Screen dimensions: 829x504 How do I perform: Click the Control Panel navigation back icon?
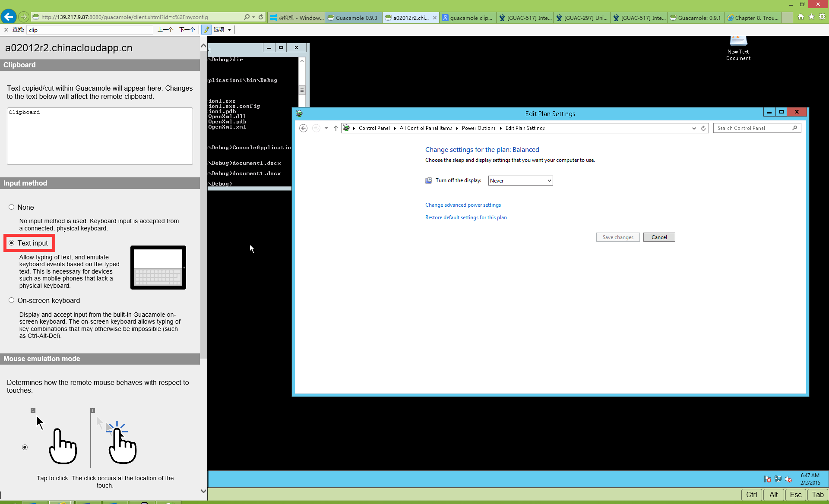(303, 128)
